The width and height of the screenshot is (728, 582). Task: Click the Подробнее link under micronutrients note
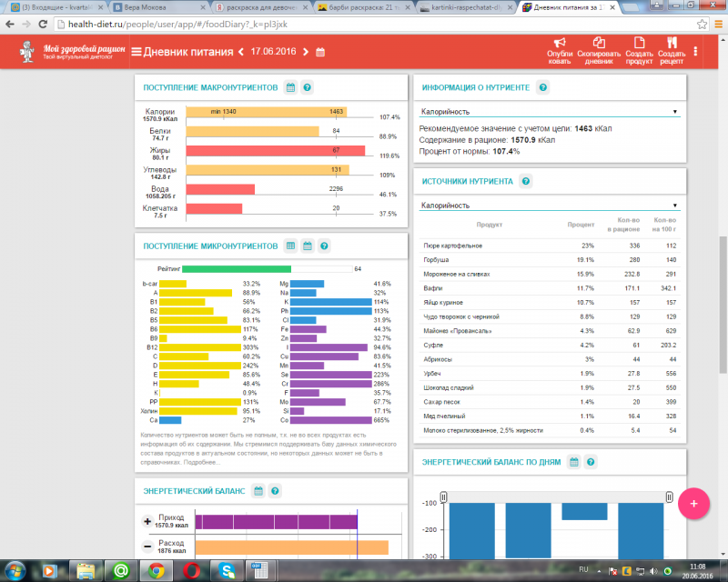click(x=202, y=463)
